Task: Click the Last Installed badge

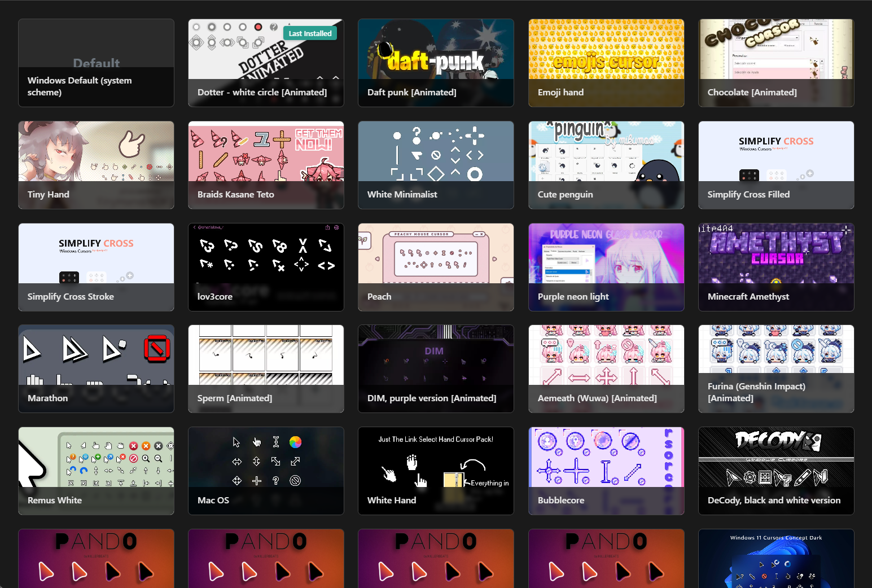Action: [310, 33]
